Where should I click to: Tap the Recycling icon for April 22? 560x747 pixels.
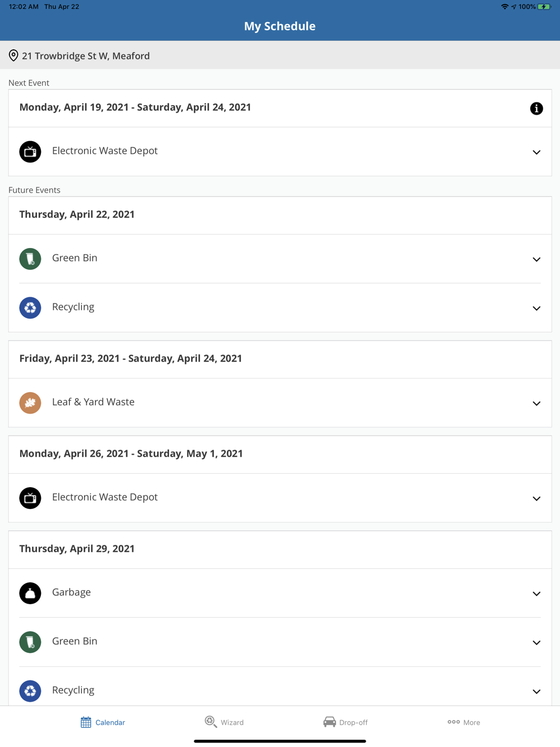30,307
